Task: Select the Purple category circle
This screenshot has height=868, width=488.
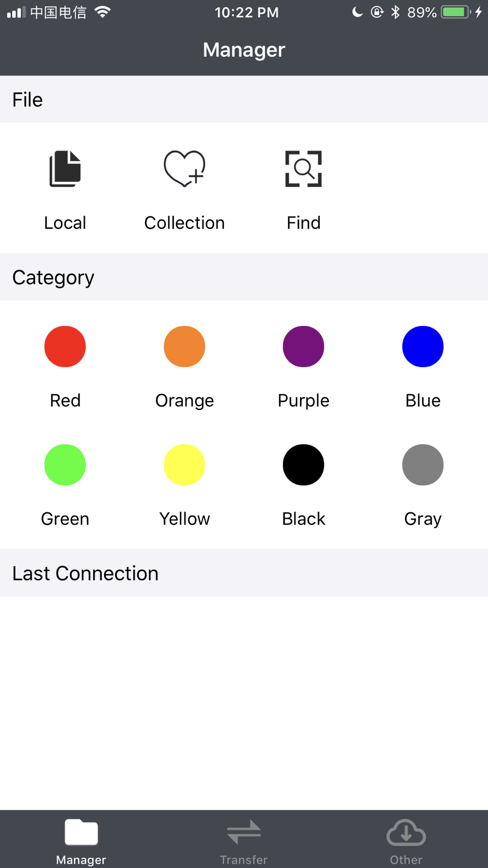Action: [x=304, y=347]
